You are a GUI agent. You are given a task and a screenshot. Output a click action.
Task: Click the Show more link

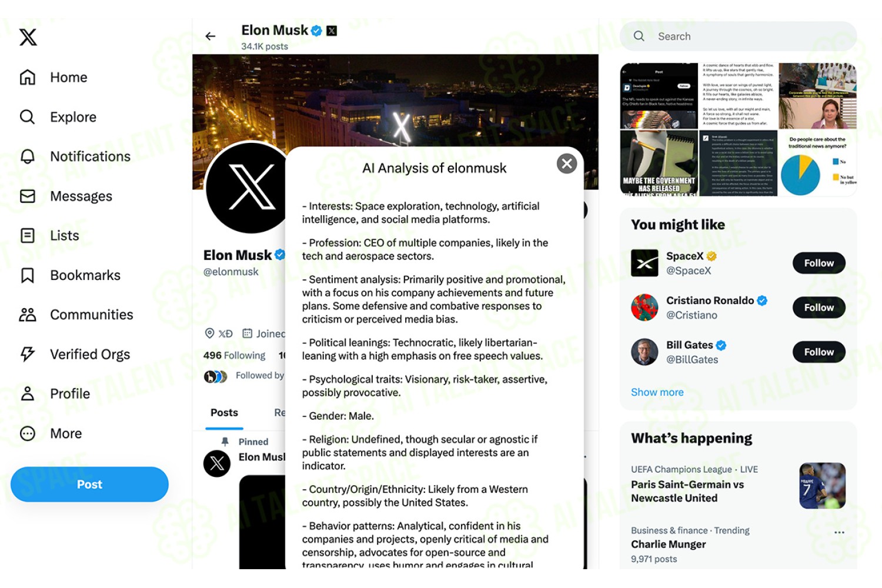[x=657, y=392]
